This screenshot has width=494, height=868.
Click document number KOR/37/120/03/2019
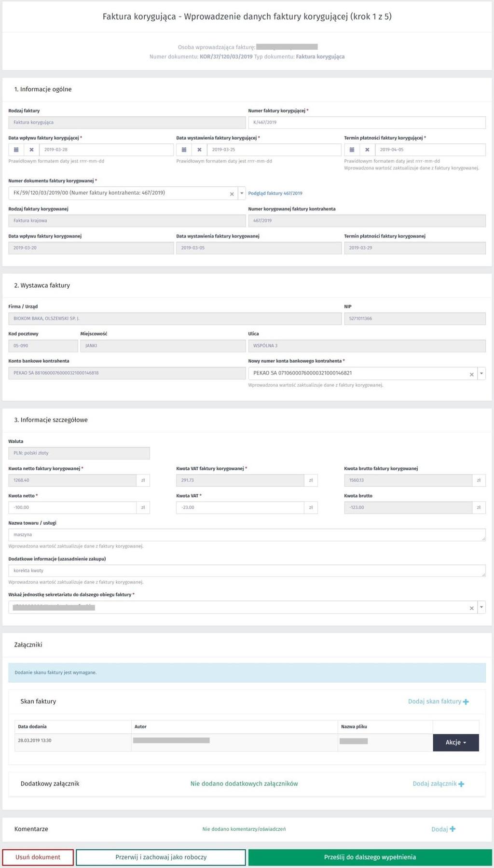(226, 56)
